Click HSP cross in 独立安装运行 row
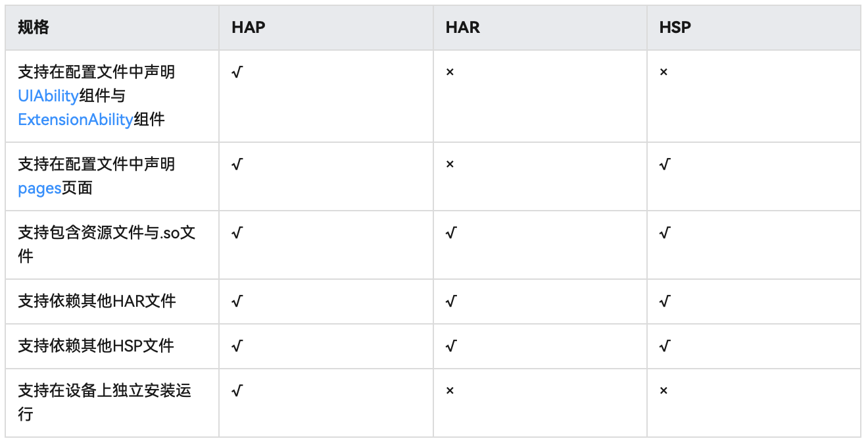868x445 pixels. [x=664, y=390]
